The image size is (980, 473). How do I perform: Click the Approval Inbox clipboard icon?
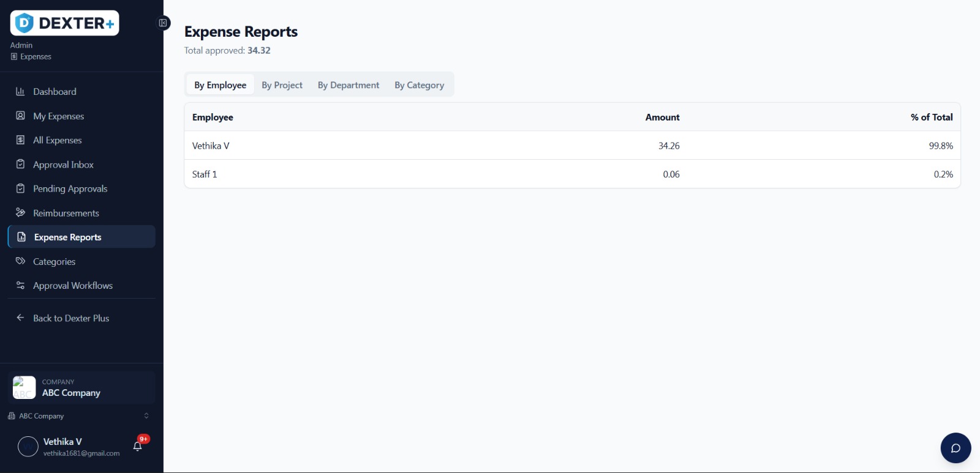tap(20, 164)
